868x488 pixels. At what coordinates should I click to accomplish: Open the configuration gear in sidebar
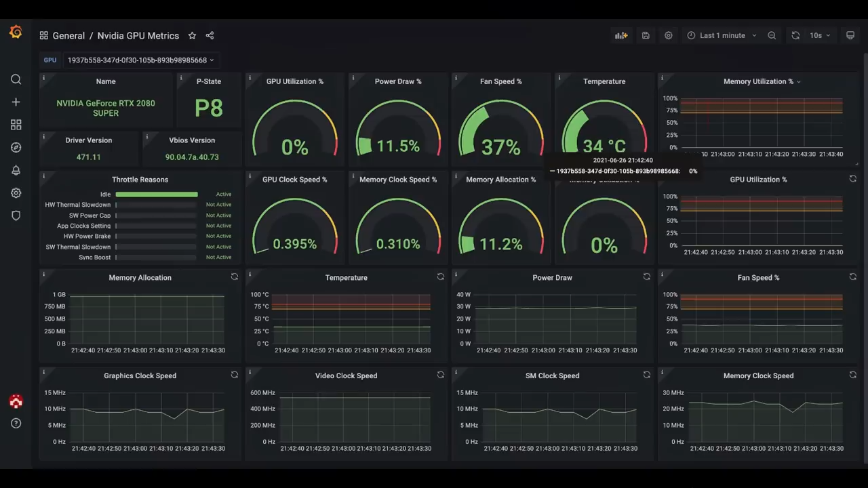(16, 193)
